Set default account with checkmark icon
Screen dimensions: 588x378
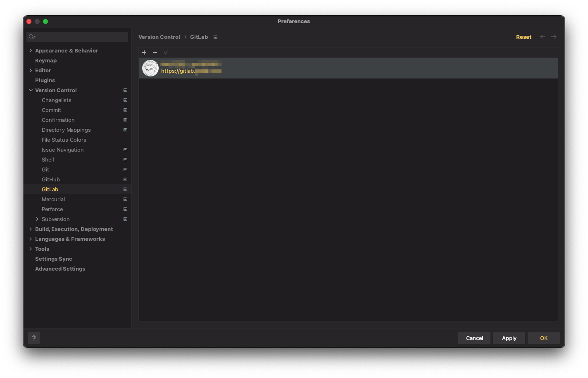pos(166,52)
